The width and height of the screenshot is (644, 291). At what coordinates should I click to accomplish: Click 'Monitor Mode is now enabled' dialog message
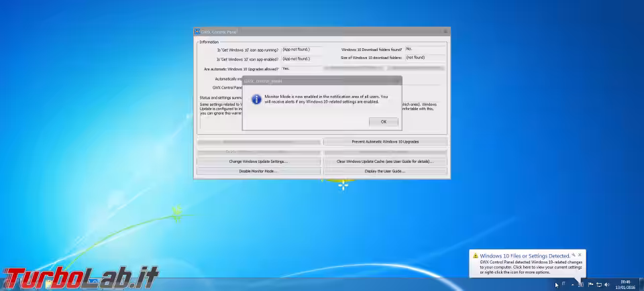click(x=326, y=99)
